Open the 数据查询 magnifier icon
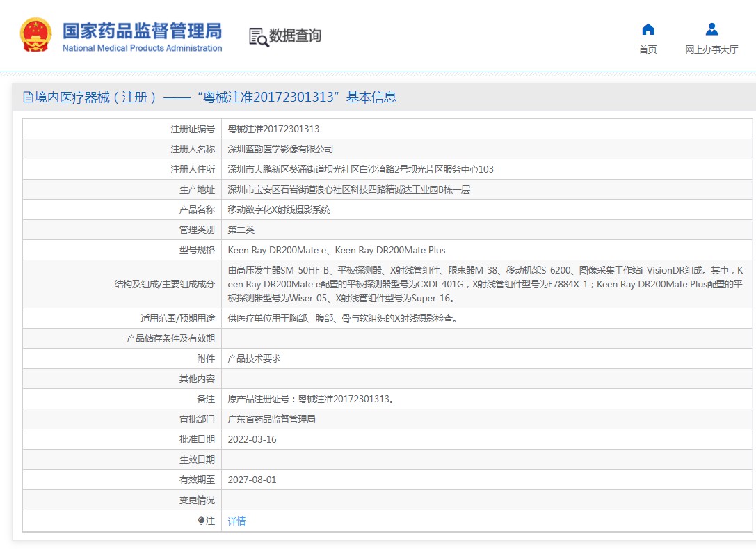The width and height of the screenshot is (756, 552). point(259,37)
